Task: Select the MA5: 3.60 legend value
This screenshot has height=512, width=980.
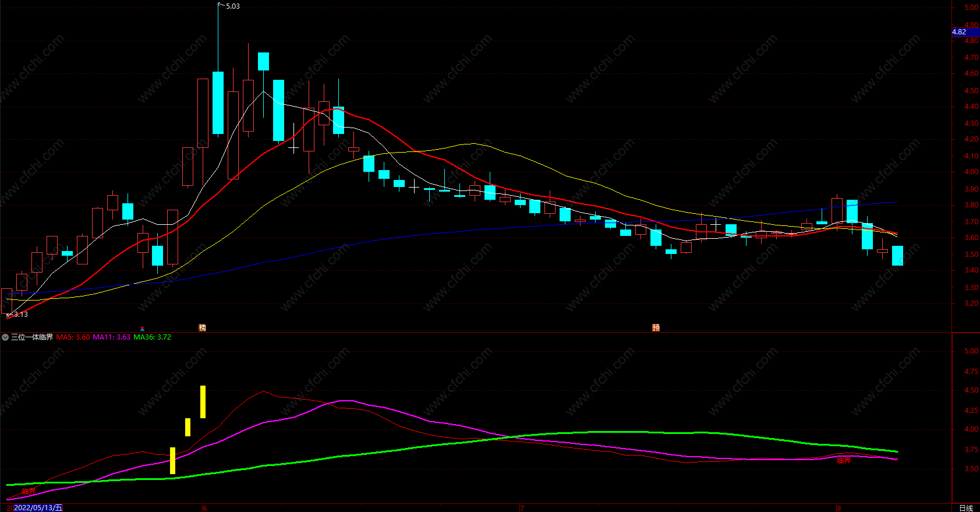Action: tap(73, 337)
